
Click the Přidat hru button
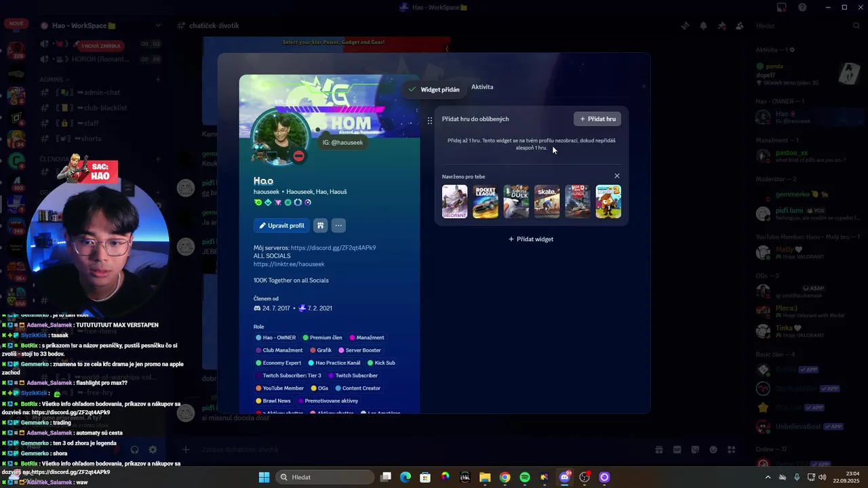point(597,119)
